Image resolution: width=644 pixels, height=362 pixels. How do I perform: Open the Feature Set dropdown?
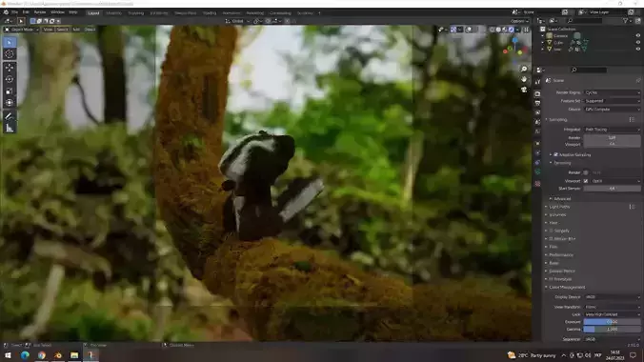(x=612, y=101)
